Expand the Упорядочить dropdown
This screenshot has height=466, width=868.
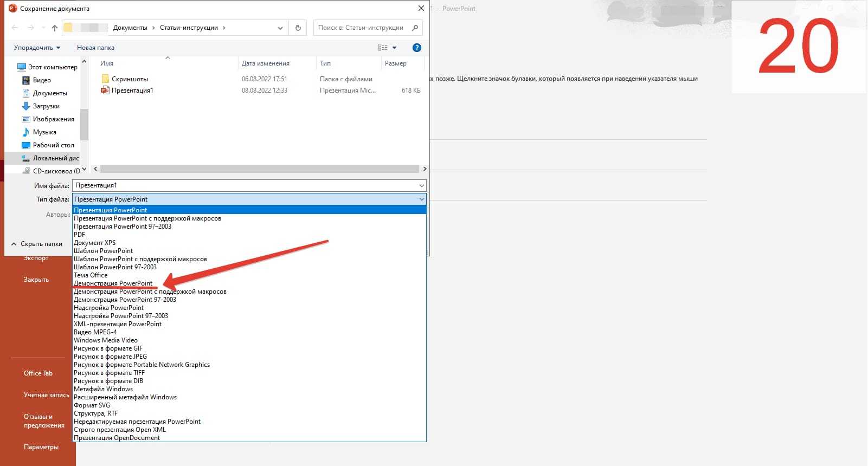pyautogui.click(x=37, y=48)
